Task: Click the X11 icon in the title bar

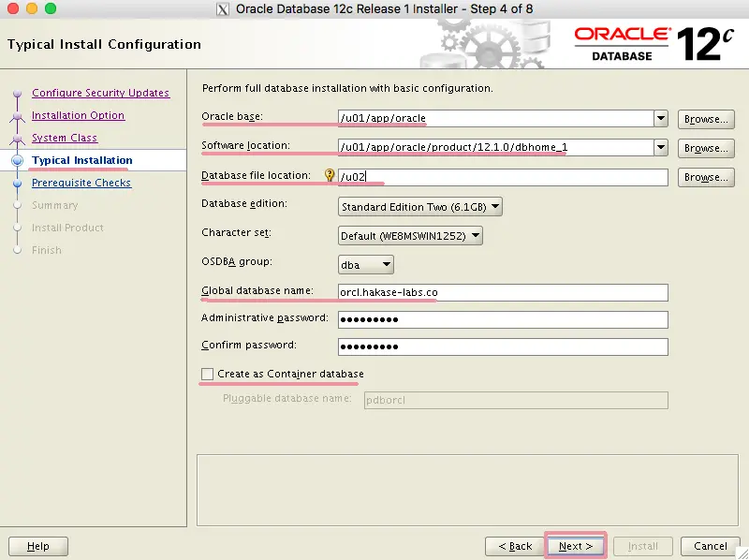Action: pos(223,9)
